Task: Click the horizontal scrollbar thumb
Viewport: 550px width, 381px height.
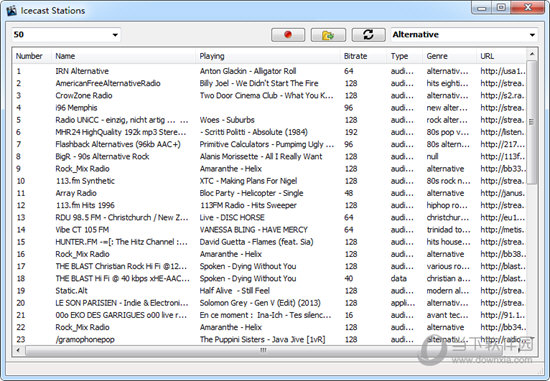Action: coord(263,350)
